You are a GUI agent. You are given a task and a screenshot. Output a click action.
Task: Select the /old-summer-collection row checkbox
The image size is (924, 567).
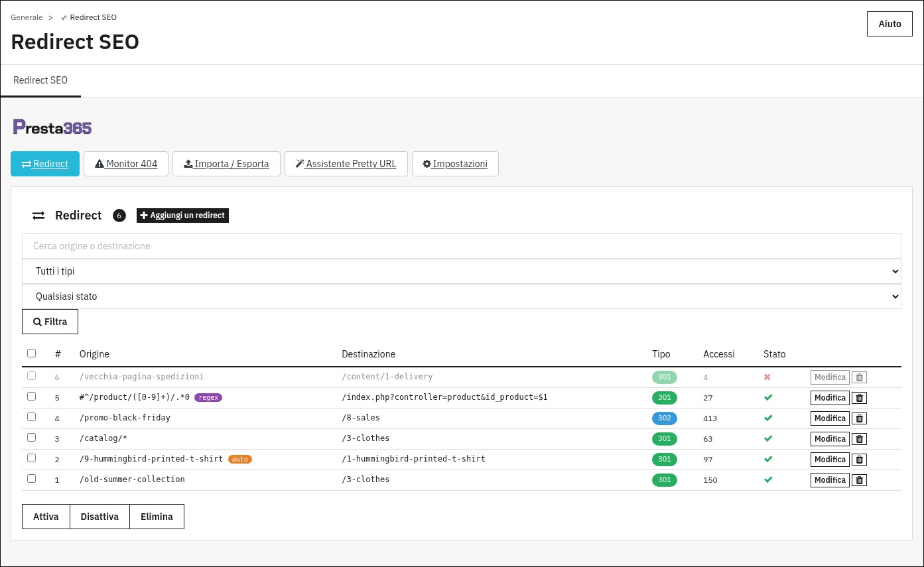pos(31,479)
